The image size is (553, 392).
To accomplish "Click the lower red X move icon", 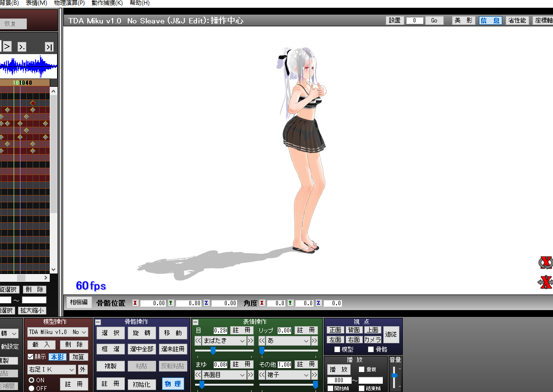I will click(546, 282).
